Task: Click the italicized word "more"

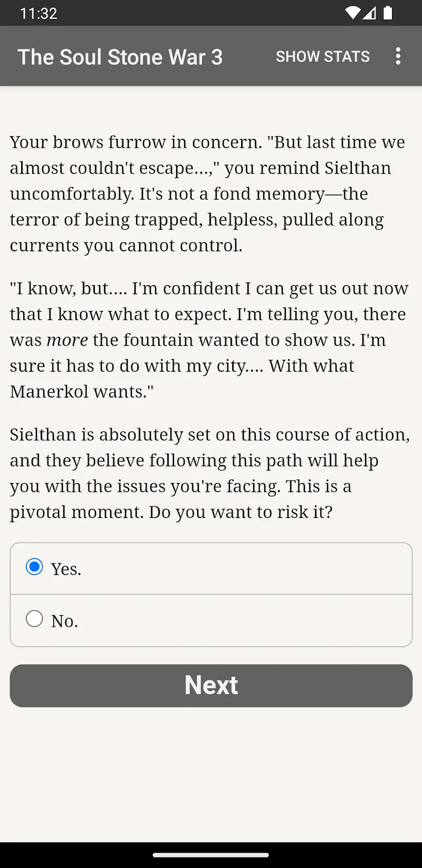Action: (x=67, y=340)
